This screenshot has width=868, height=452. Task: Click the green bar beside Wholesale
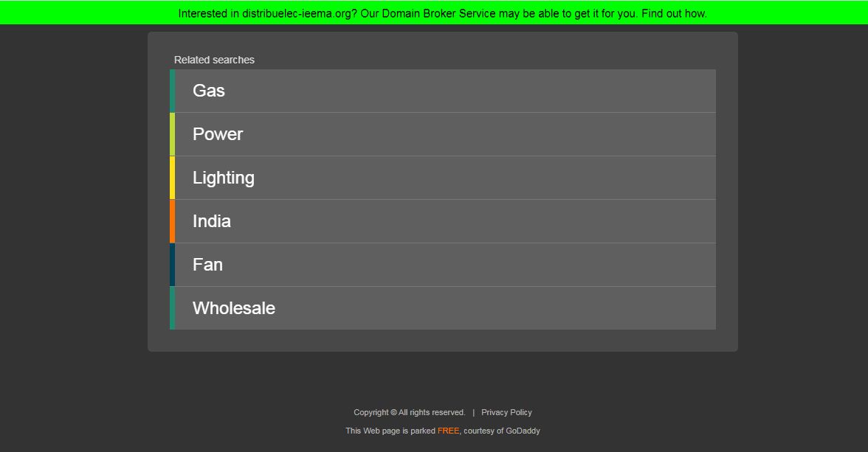pyautogui.click(x=173, y=308)
